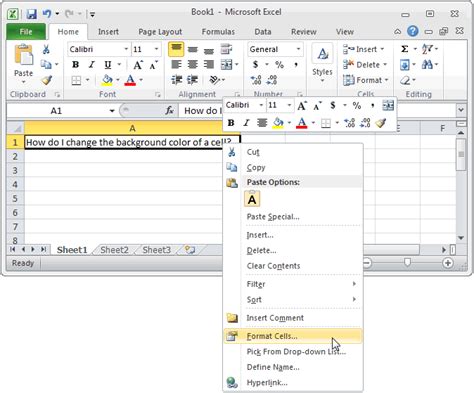The image size is (474, 393).
Task: Toggle Italic in the ribbon Font group
Action: coord(92,65)
